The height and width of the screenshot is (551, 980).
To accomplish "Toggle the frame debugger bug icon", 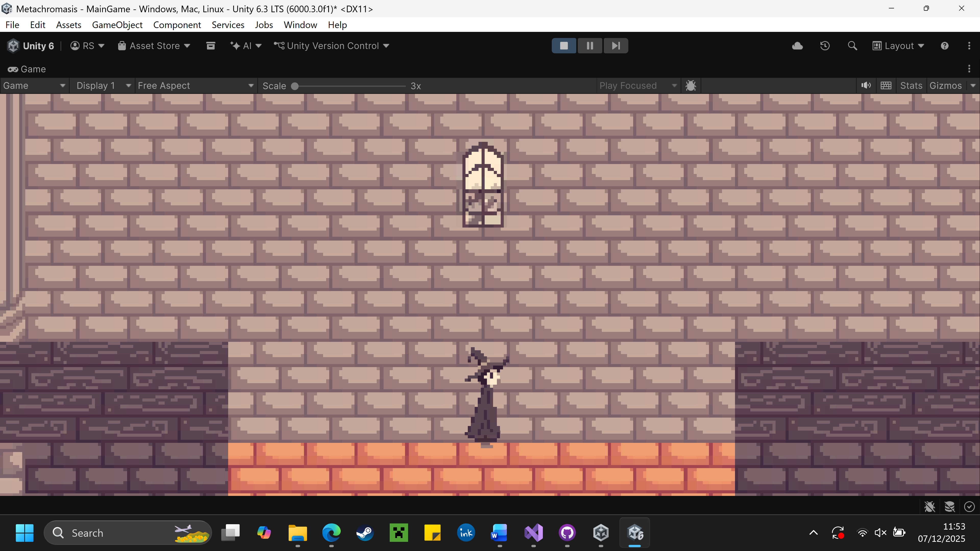I will (x=691, y=85).
